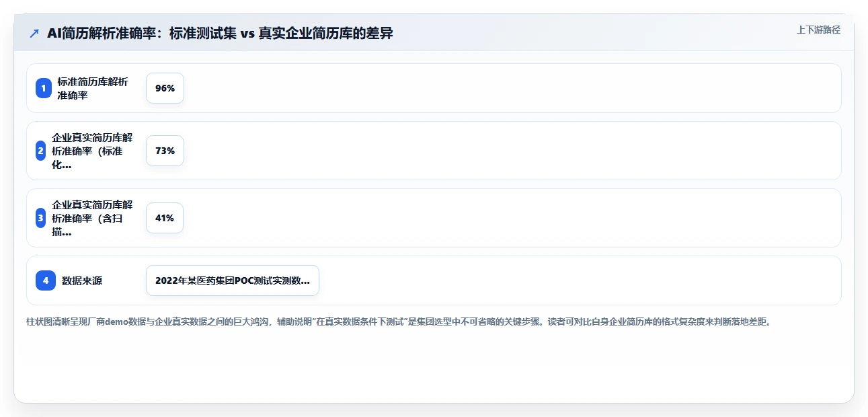The width and height of the screenshot is (868, 417).
Task: Click the 企业真实简历库解析准确率（标准化 label
Action: pos(93,151)
